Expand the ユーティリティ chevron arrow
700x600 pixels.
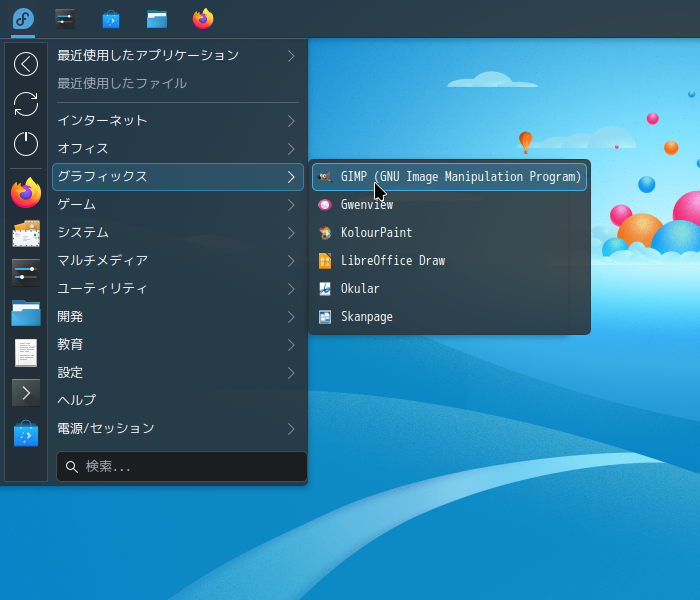pos(291,289)
